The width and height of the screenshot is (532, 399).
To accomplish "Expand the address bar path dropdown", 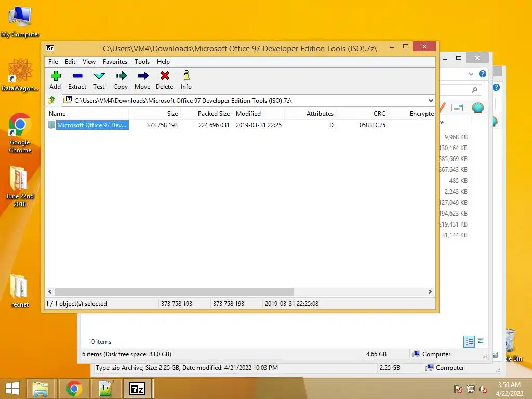I will click(431, 100).
